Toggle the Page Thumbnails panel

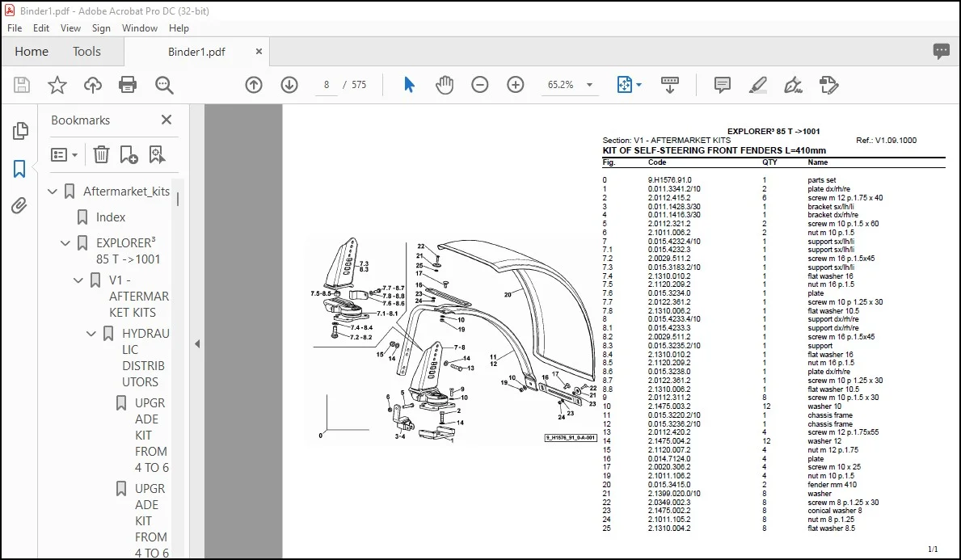point(19,130)
